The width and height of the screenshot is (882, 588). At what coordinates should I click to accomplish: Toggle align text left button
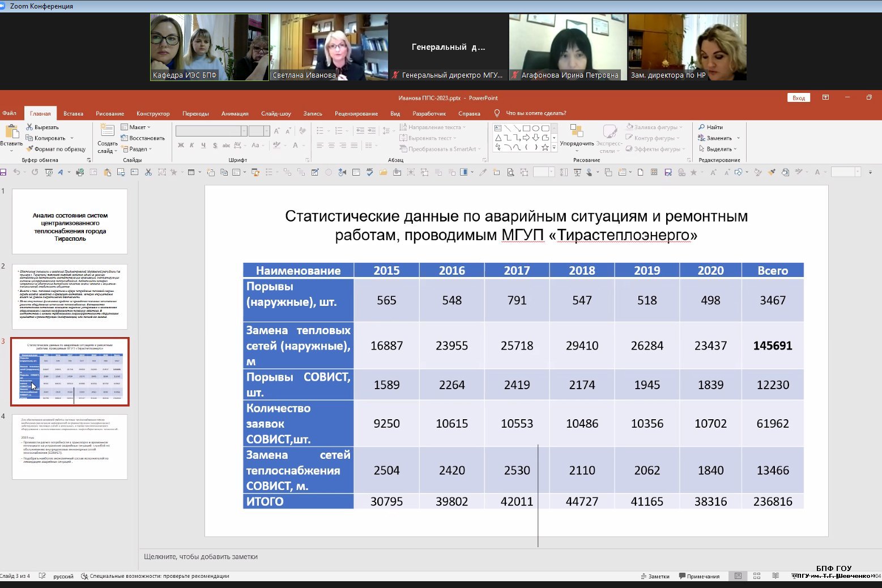pyautogui.click(x=319, y=146)
